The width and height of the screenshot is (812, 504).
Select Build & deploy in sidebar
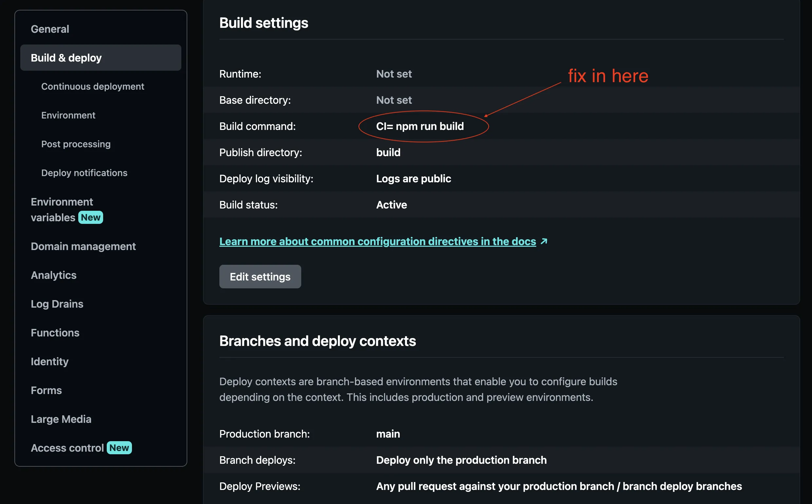pyautogui.click(x=66, y=58)
